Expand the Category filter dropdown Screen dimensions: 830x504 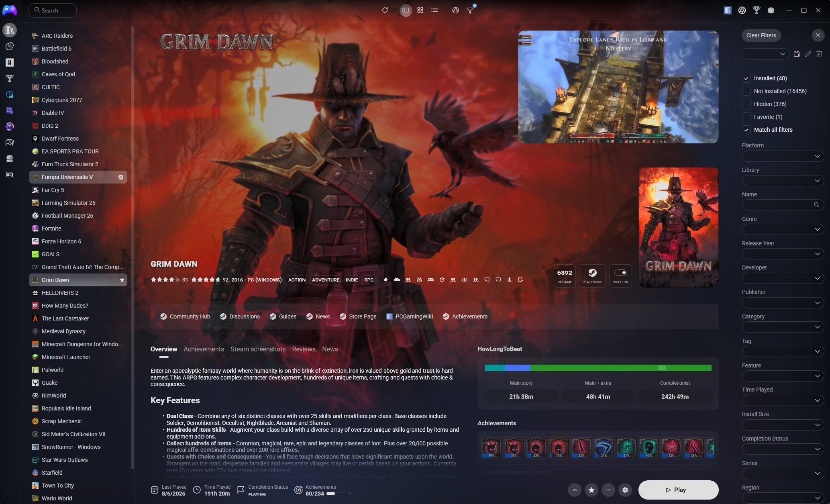click(x=783, y=327)
